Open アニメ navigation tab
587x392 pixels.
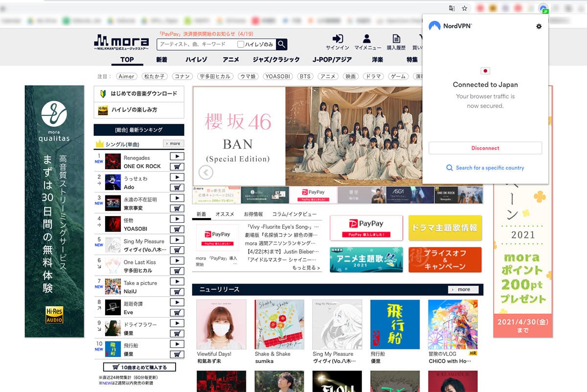coord(231,60)
